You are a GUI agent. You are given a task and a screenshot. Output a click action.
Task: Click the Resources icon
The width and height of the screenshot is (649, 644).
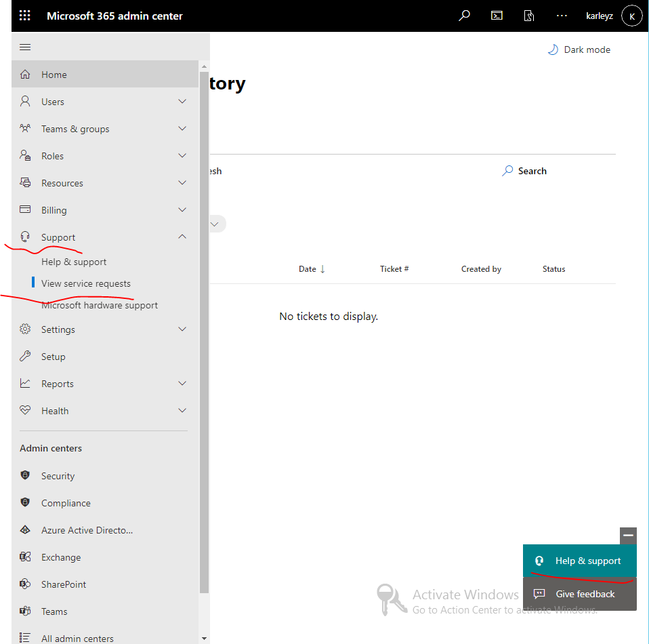click(25, 182)
